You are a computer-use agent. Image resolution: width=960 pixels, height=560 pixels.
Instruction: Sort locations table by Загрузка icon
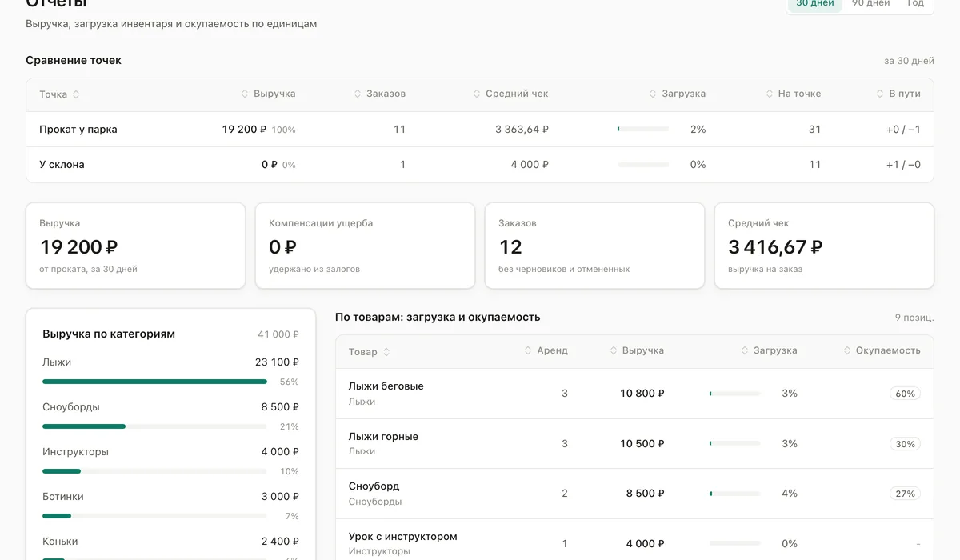653,94
